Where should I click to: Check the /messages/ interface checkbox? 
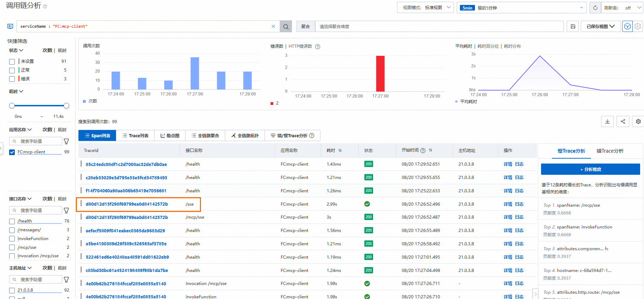pos(12,230)
